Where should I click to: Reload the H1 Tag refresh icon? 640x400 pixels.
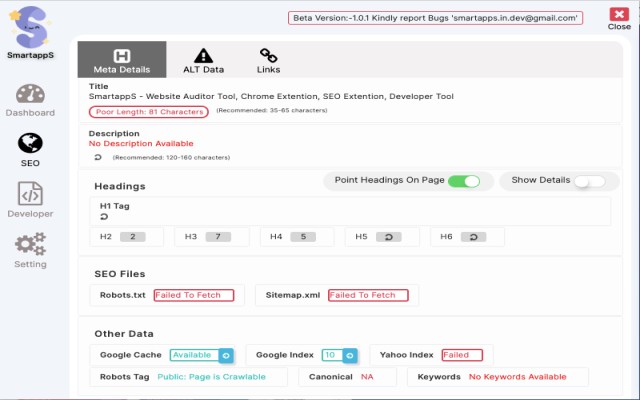[x=104, y=217]
